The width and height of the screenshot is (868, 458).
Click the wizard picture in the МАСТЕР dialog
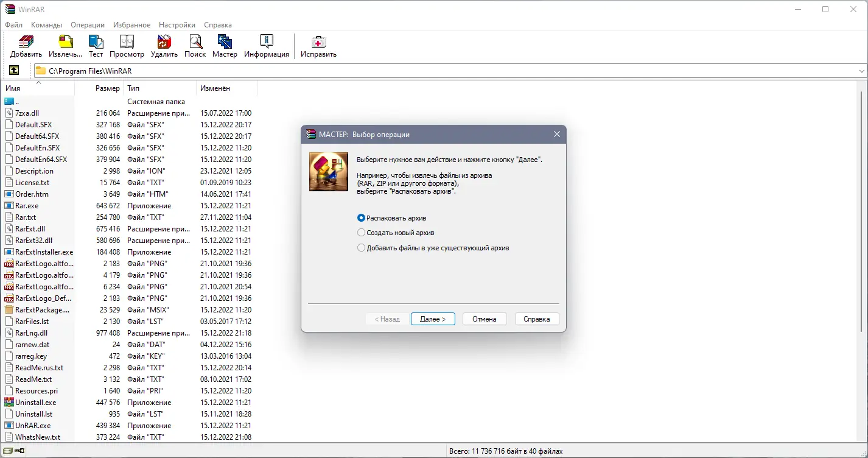(329, 172)
